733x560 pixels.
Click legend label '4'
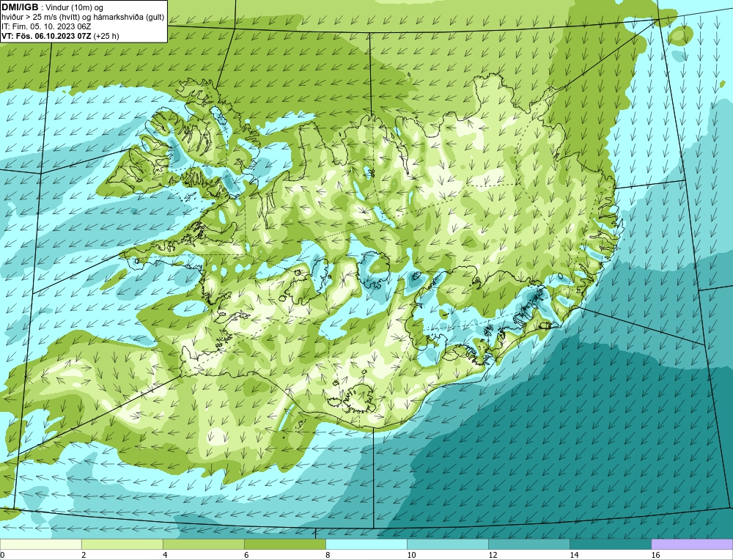click(165, 555)
